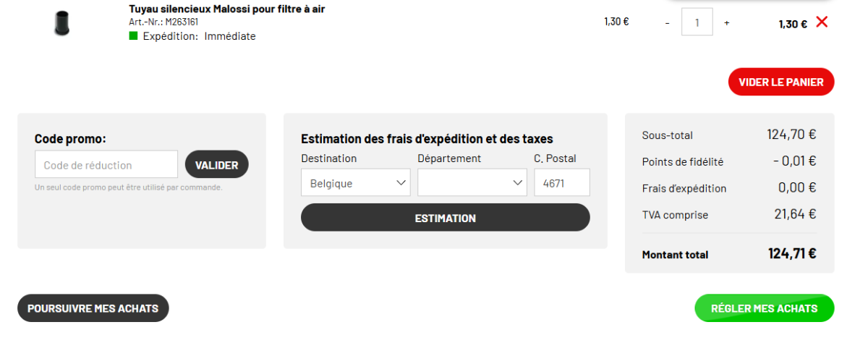Increase quantity with the plus button
Screen dimensions: 868x343
pyautogui.click(x=727, y=23)
